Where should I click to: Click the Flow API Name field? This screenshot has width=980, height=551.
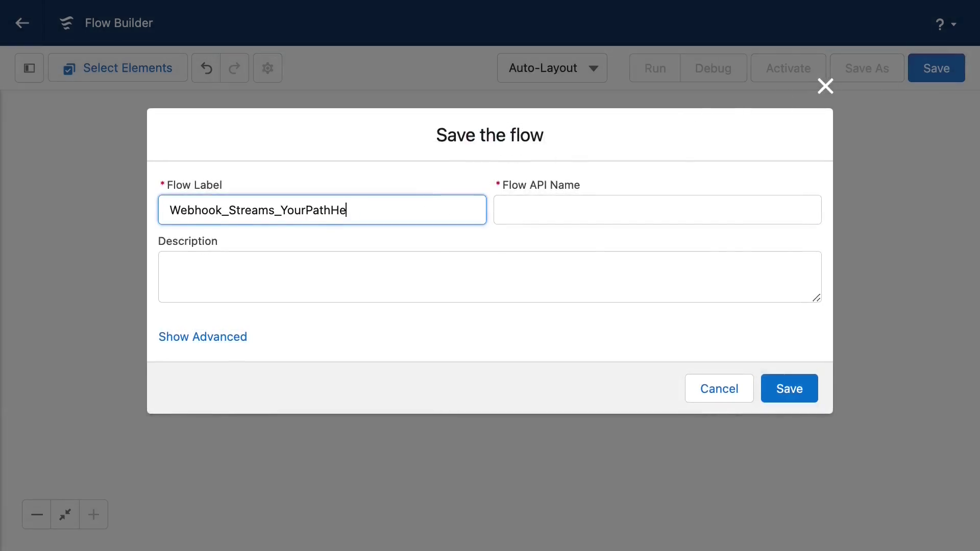[x=657, y=210]
